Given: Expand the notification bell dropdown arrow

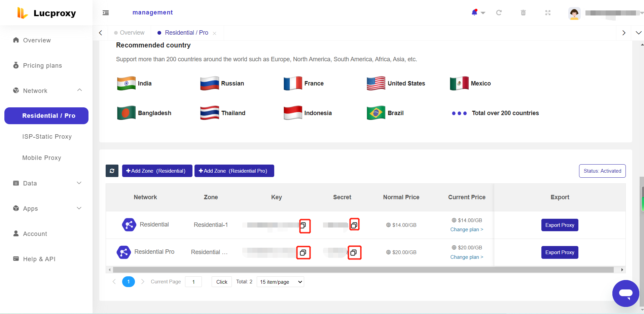Looking at the screenshot, I should tap(483, 13).
